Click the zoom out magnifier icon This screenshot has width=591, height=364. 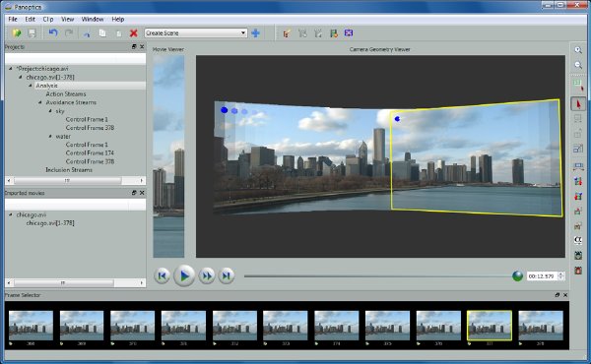coord(578,65)
